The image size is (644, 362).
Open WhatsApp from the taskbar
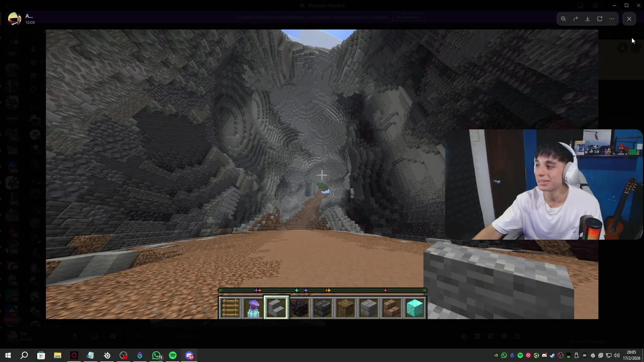click(156, 355)
